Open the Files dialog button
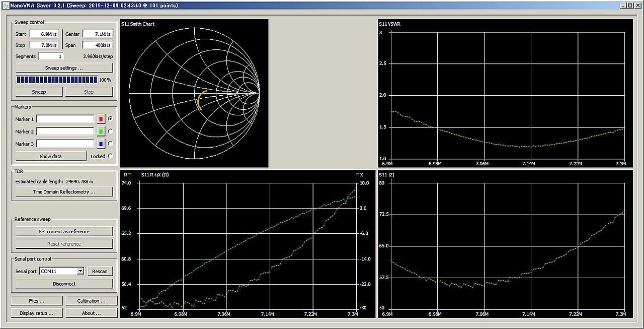The width and height of the screenshot is (644, 329). click(37, 301)
